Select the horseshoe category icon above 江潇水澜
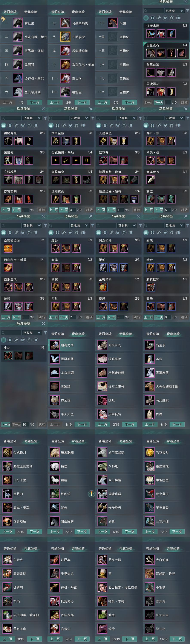The height and width of the screenshot is (644, 190). click(x=172, y=18)
